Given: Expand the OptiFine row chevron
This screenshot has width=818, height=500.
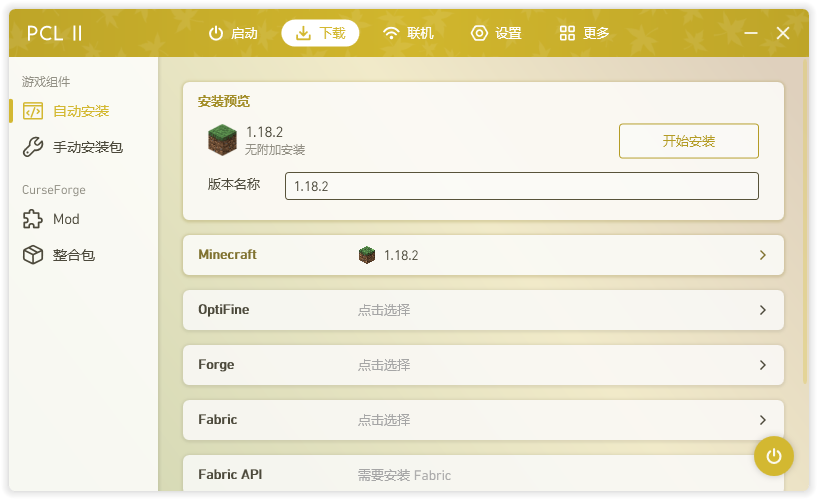Looking at the screenshot, I should 763,310.
